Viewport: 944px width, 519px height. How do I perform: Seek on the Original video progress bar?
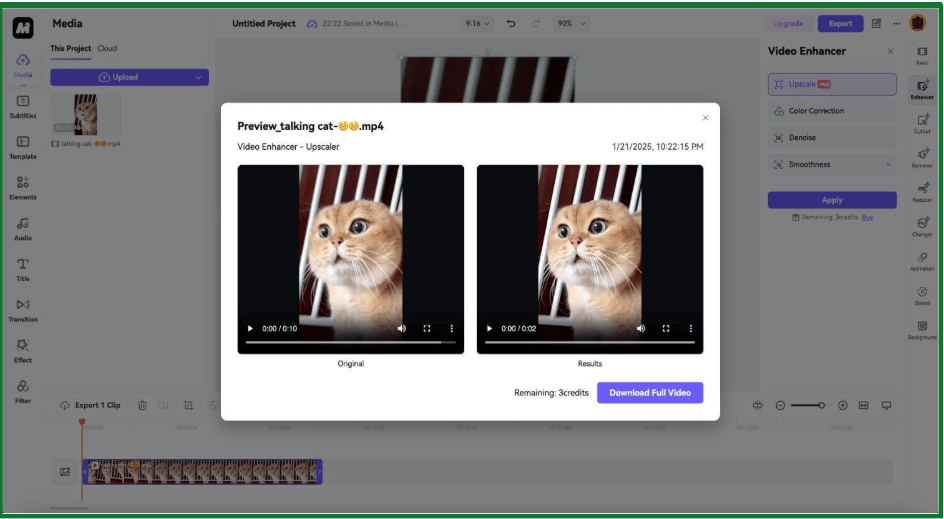[350, 342]
